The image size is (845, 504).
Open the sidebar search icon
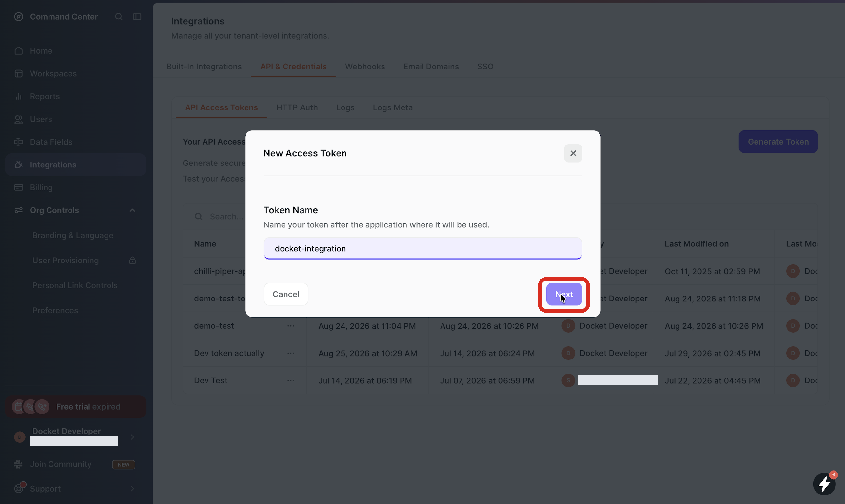[x=119, y=17]
